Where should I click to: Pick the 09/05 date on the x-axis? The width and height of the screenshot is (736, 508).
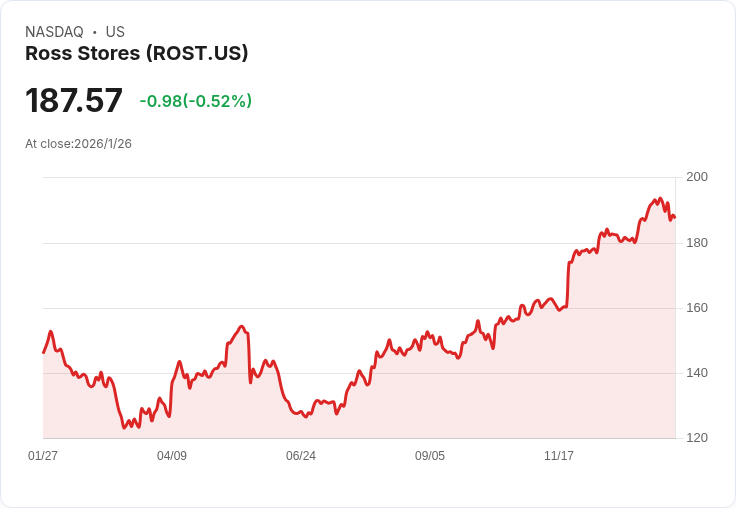pos(430,456)
